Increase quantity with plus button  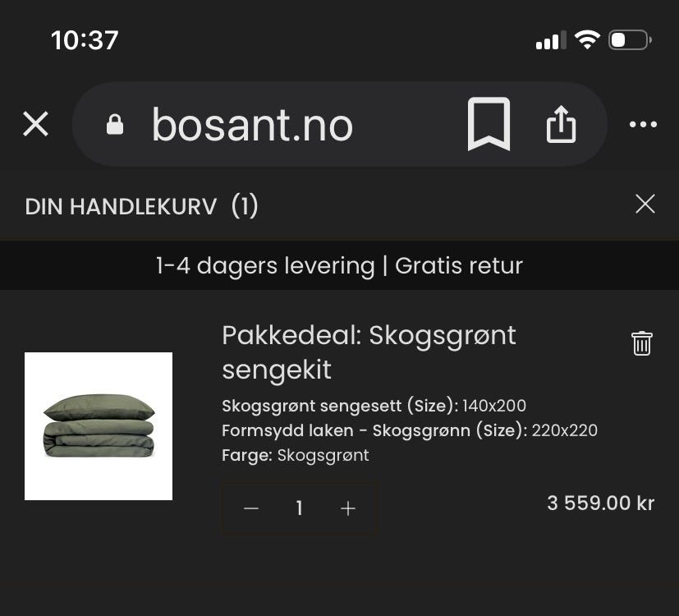[348, 508]
